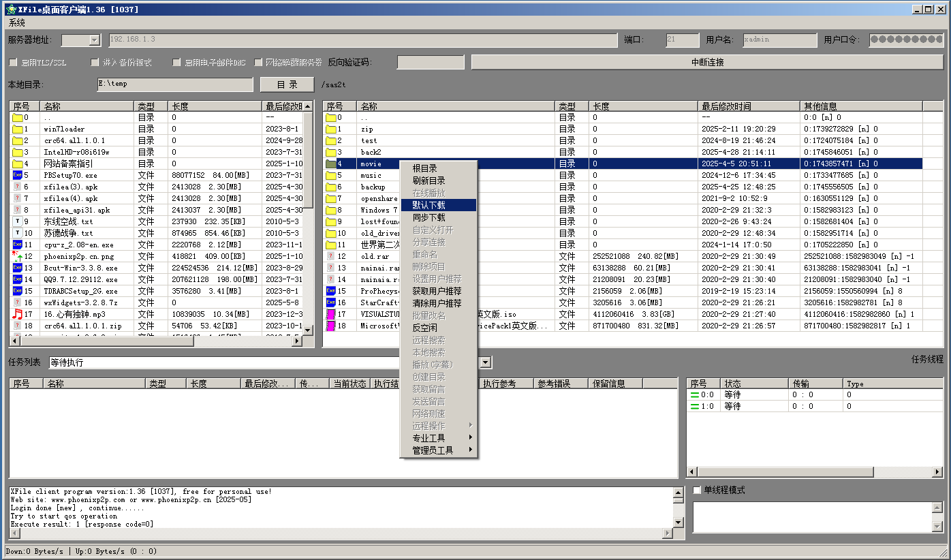Image resolution: width=951 pixels, height=560 pixels.
Task: Choose 默认下载 from the context menu
Action: coord(428,205)
